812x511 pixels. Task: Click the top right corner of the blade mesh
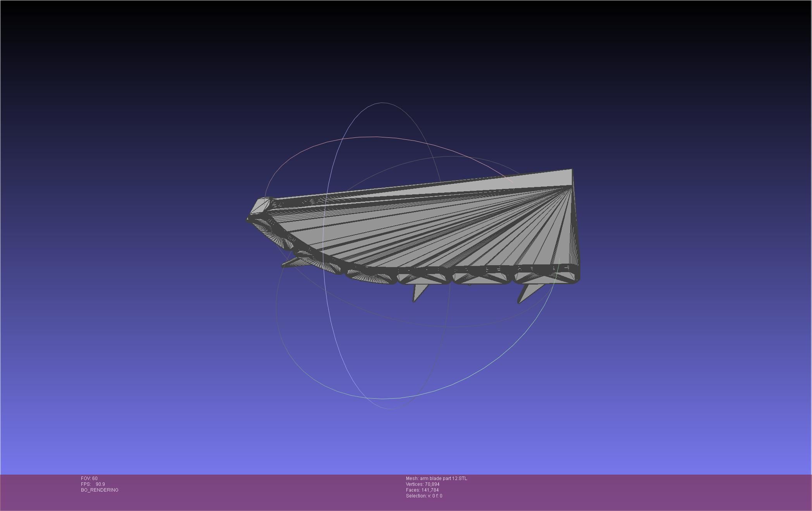571,170
